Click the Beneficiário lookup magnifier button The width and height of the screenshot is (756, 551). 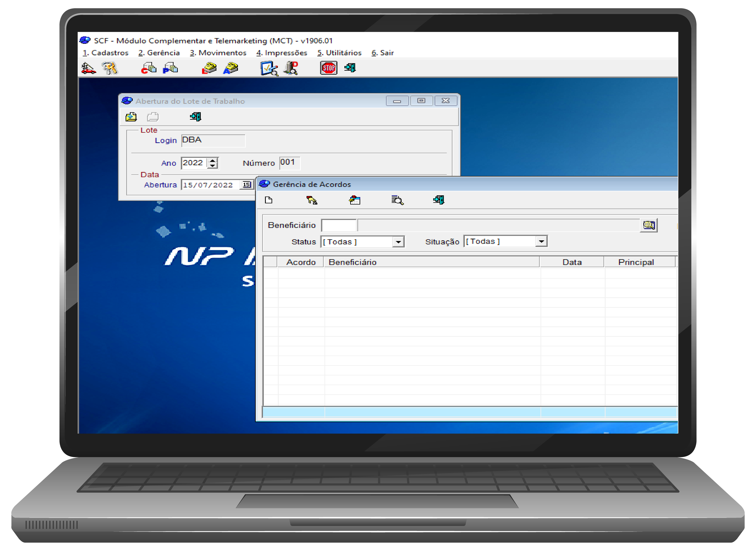click(x=649, y=225)
